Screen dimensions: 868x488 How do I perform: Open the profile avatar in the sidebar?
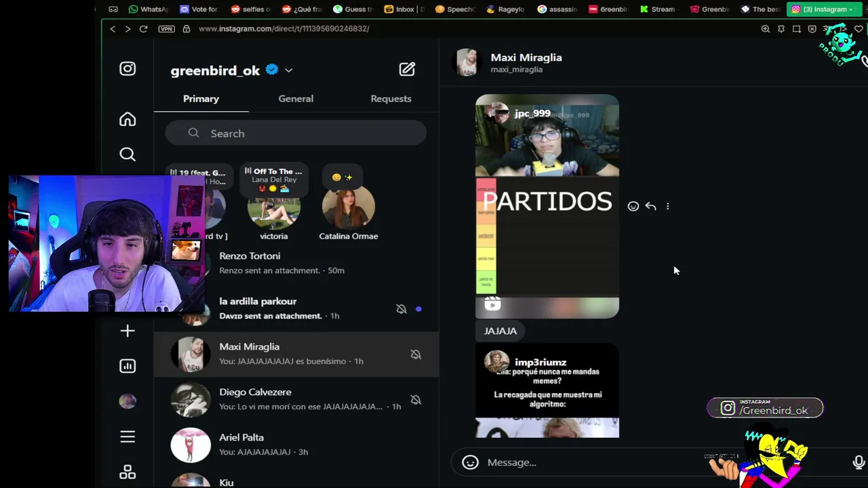pyautogui.click(x=127, y=401)
